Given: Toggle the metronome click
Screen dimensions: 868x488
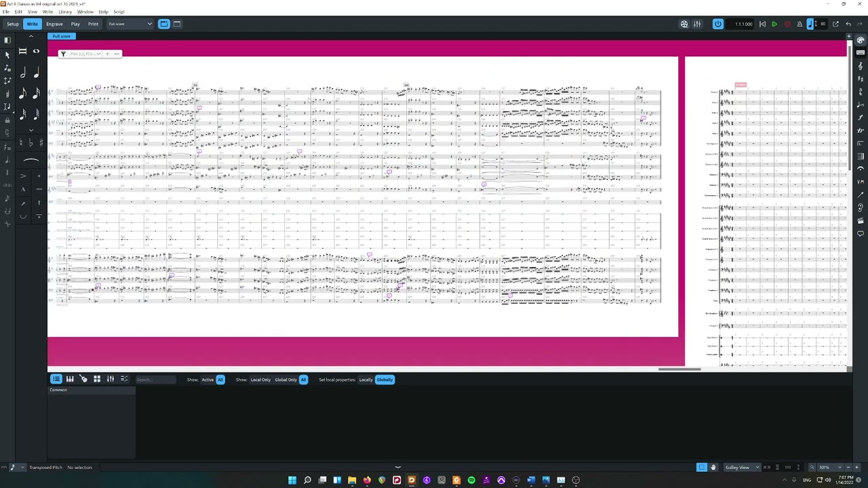Looking at the screenshot, I should (800, 24).
